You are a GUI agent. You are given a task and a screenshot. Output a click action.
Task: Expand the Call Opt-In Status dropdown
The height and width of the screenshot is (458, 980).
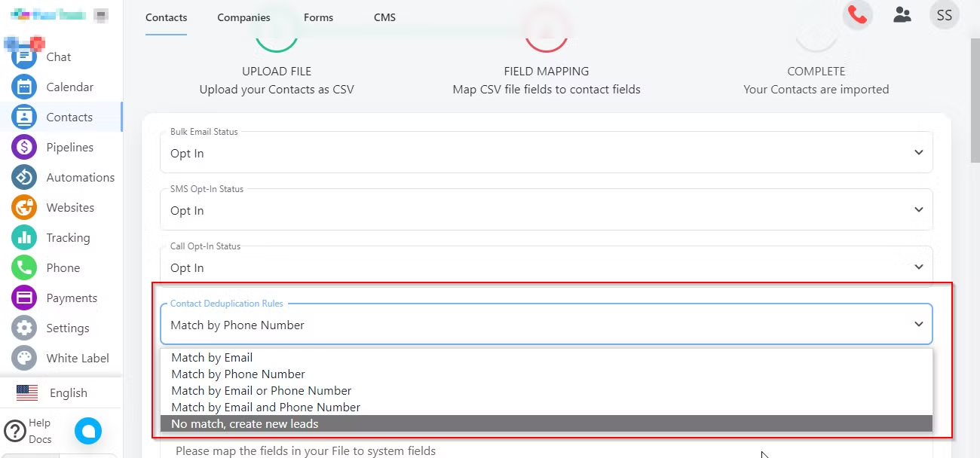[x=546, y=267]
